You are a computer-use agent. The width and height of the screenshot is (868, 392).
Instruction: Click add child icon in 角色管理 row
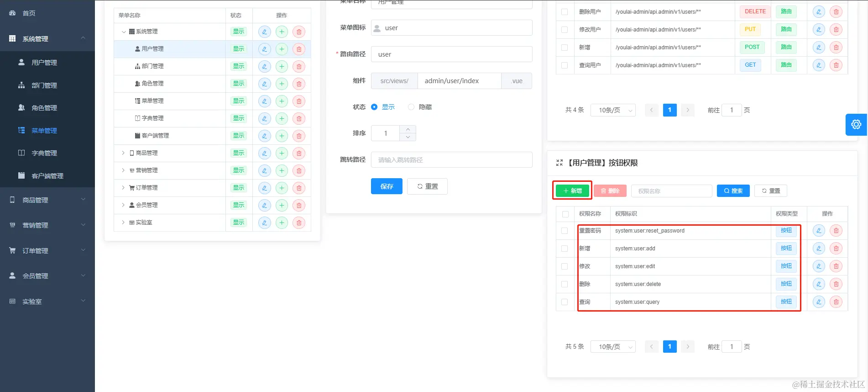282,84
